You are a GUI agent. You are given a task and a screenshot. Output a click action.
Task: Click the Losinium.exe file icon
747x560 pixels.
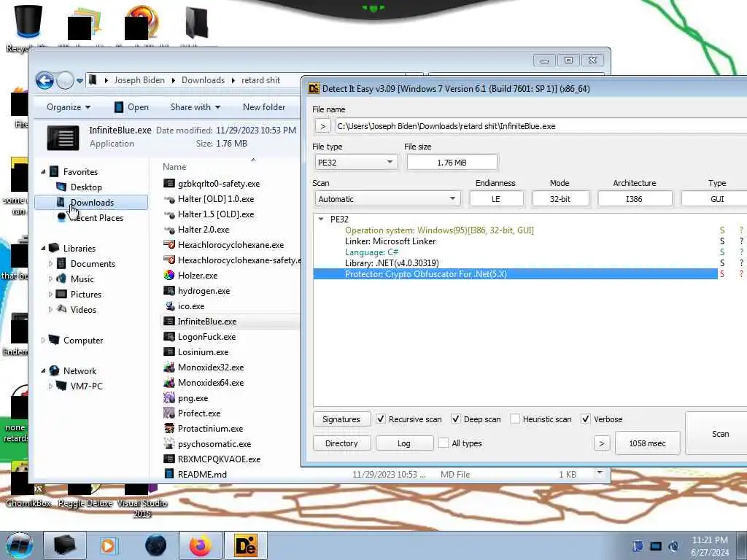click(169, 352)
